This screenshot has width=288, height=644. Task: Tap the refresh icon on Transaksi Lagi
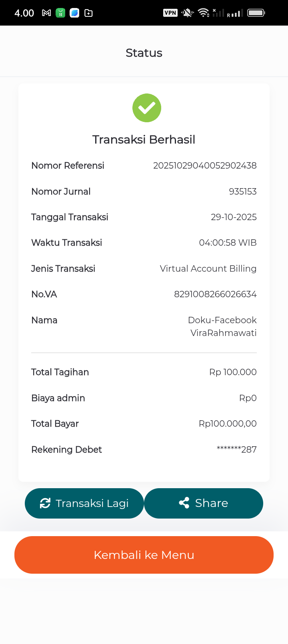45,503
